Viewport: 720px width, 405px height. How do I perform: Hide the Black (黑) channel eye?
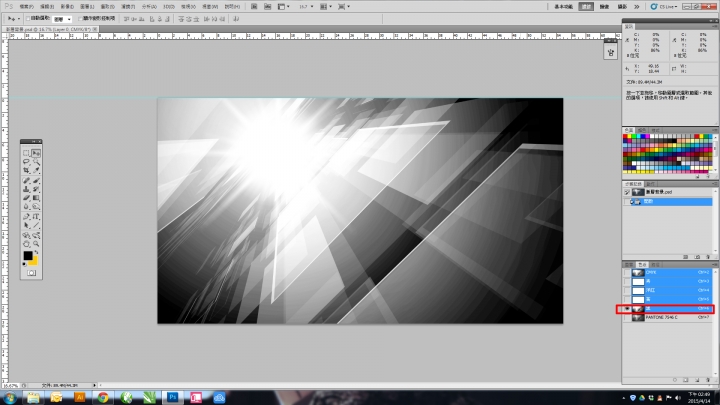click(627, 309)
